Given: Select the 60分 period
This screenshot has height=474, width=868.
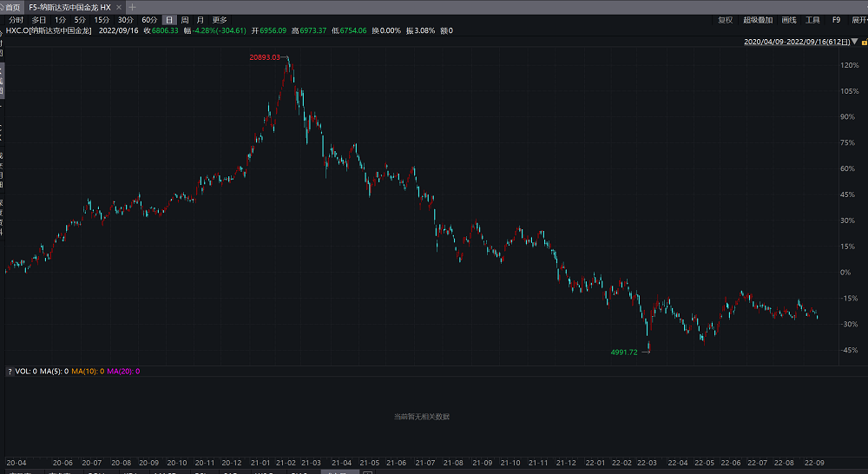Looking at the screenshot, I should click(149, 20).
